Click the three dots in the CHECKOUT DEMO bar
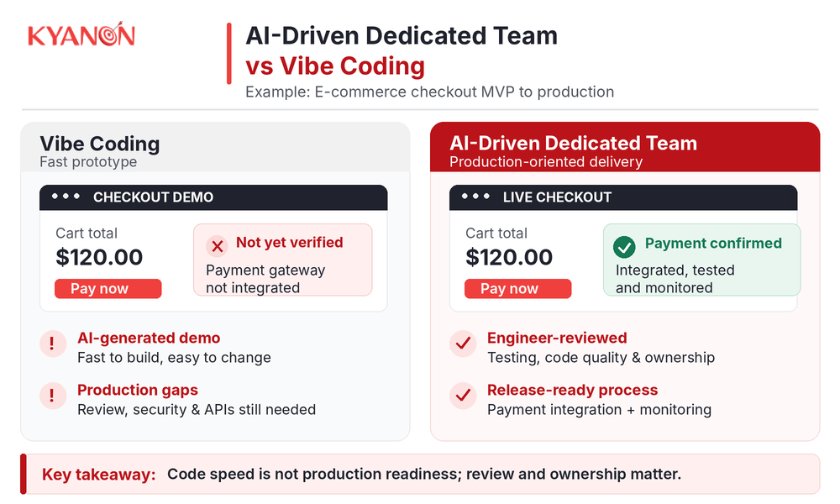 [x=66, y=197]
